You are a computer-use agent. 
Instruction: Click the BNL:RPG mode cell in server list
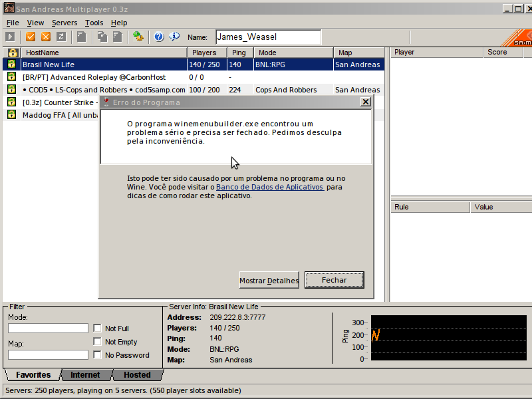click(270, 65)
